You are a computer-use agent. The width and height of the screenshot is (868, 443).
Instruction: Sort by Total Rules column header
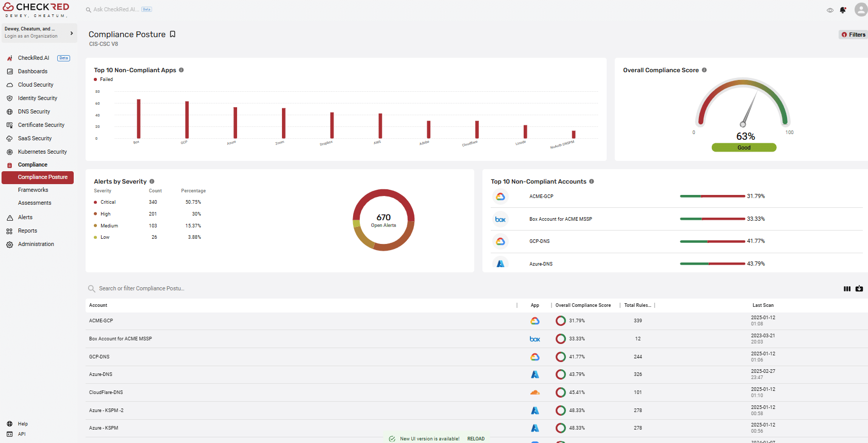click(638, 305)
